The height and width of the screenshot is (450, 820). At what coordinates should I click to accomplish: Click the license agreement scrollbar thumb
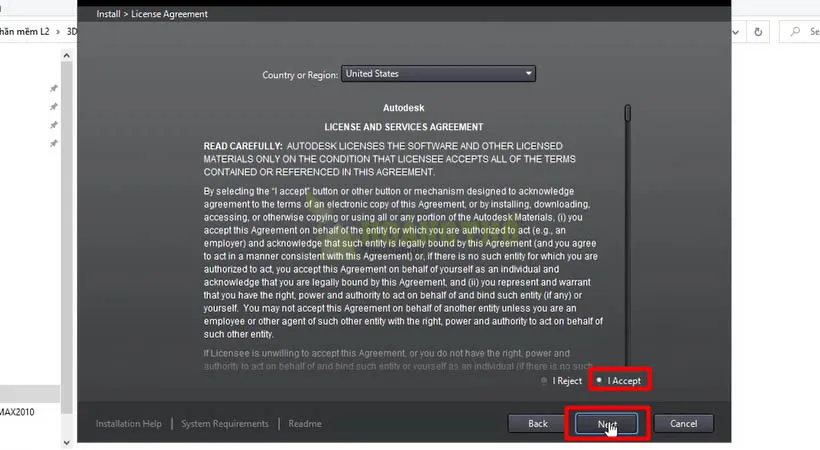click(x=628, y=113)
